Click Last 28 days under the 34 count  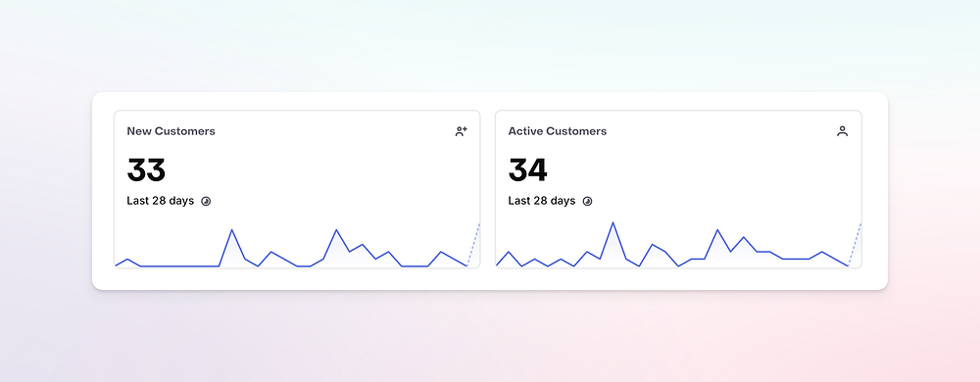[x=541, y=201]
